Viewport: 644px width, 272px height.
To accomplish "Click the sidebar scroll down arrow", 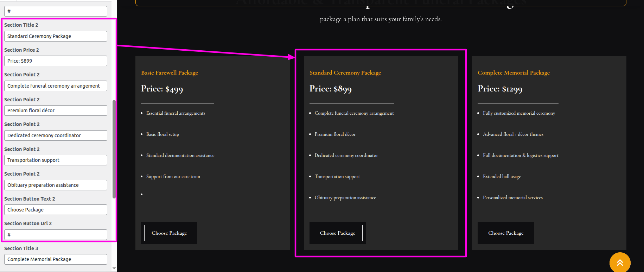I will pyautogui.click(x=114, y=268).
